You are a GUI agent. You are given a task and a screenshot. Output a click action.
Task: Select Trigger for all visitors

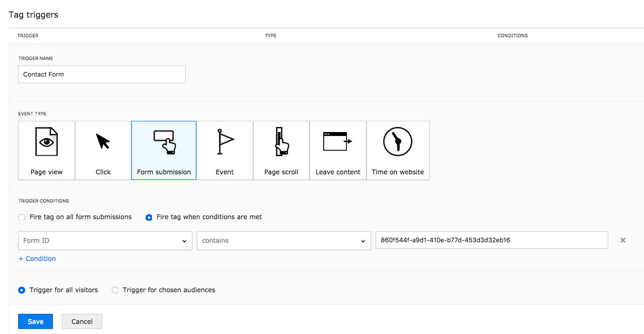[22, 290]
